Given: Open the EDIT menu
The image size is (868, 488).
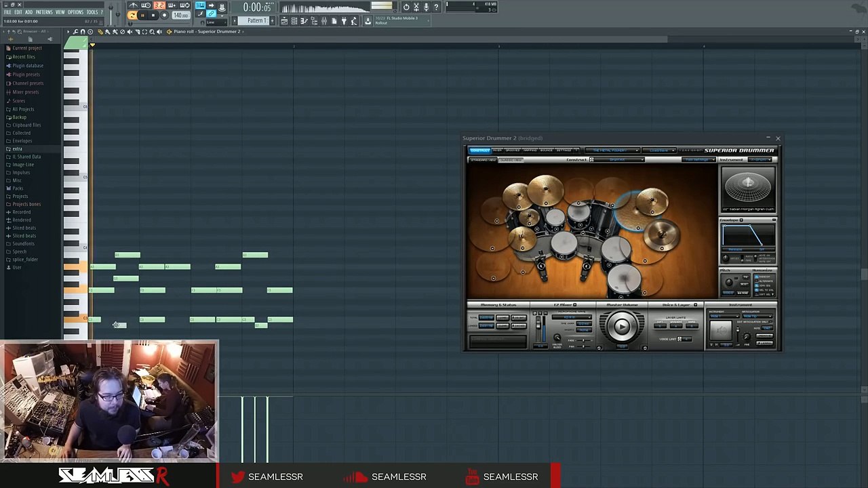Looking at the screenshot, I should tap(18, 12).
